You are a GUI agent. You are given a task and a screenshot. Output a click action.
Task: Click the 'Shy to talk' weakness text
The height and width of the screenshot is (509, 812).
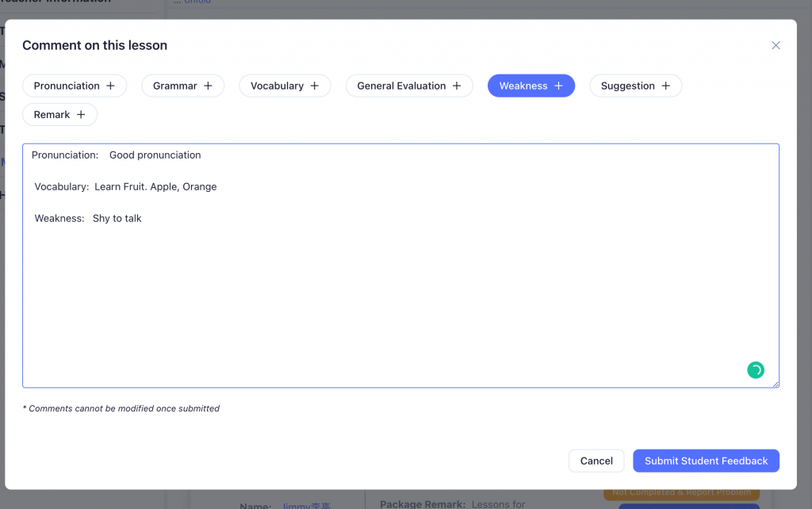pos(117,219)
